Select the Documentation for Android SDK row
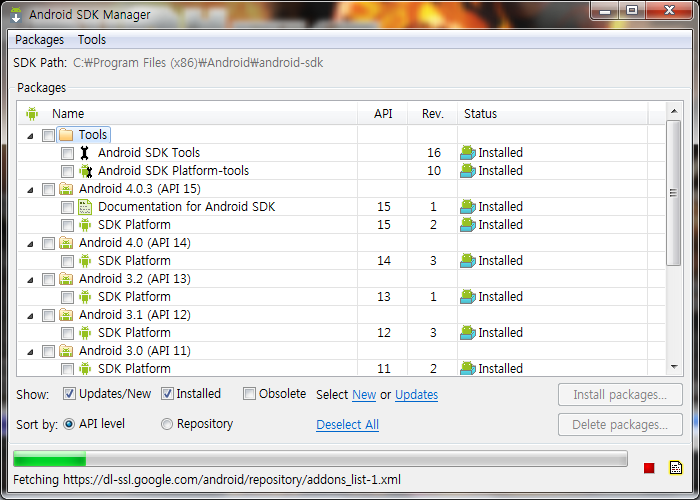 coord(342,207)
